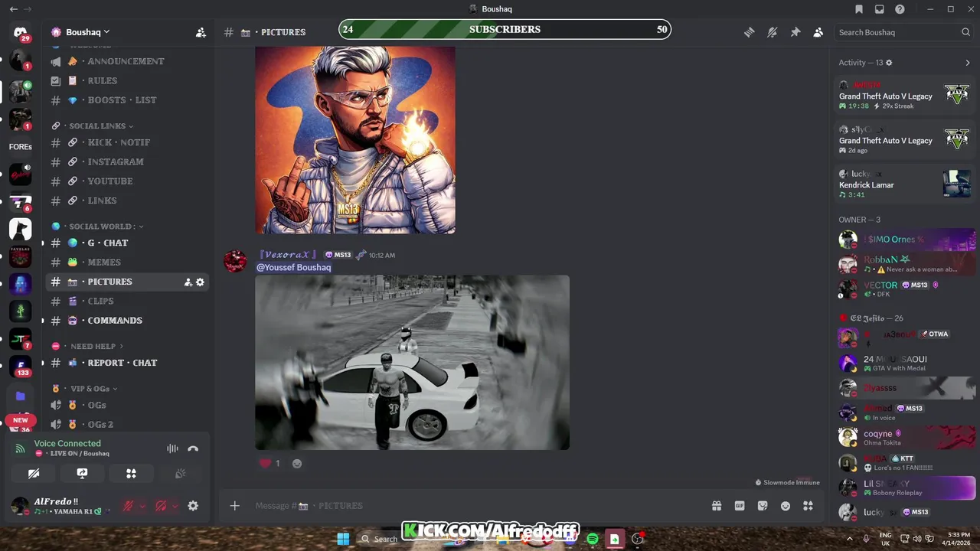Open the VexoraX username
The image size is (980, 551).
point(287,255)
